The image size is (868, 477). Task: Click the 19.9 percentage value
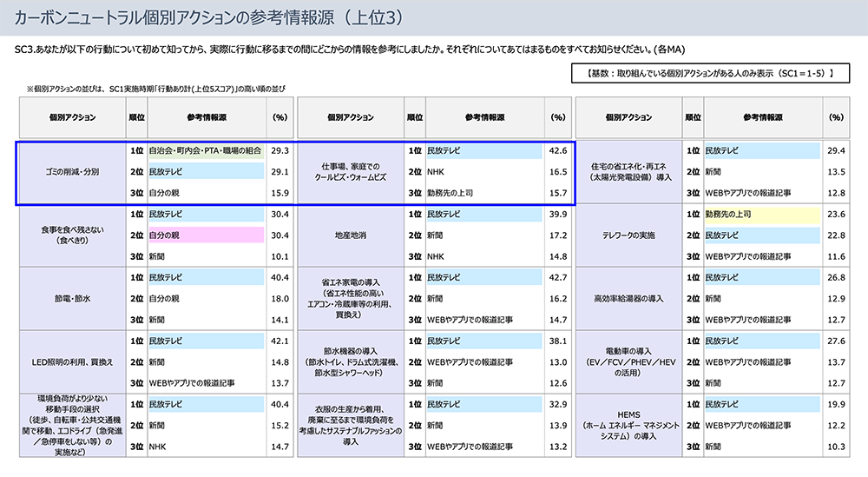[x=837, y=404]
